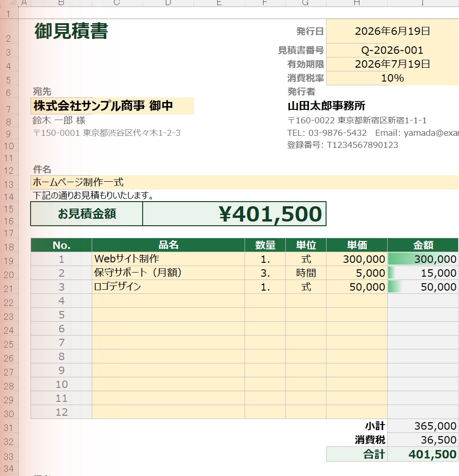Image resolution: width=459 pixels, height=476 pixels.
Task: Select the 合計 value 401,500
Action: point(423,454)
